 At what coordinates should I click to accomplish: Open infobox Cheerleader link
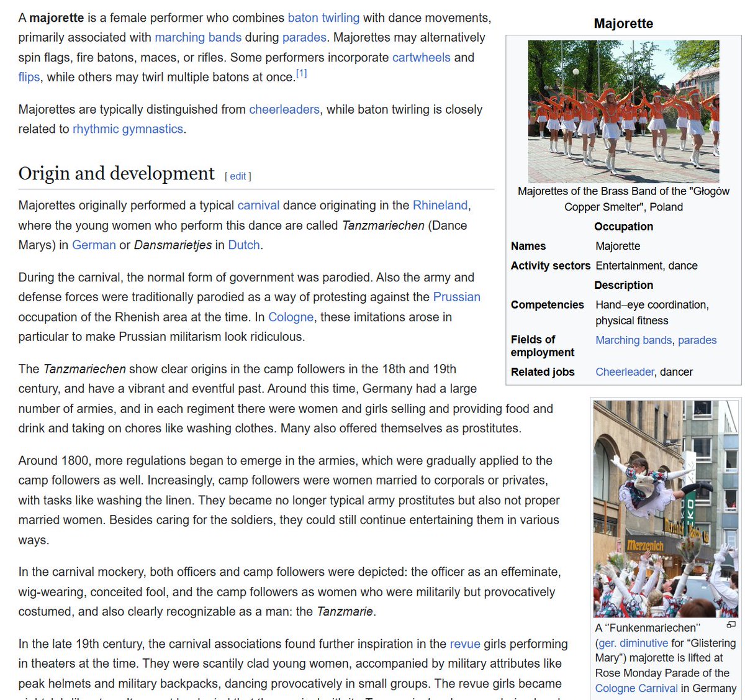point(625,371)
